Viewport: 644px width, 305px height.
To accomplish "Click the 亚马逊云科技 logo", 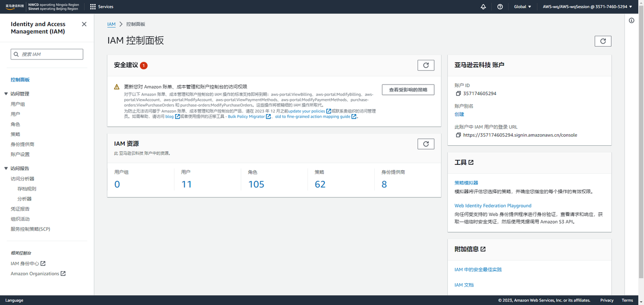I will click(15, 7).
